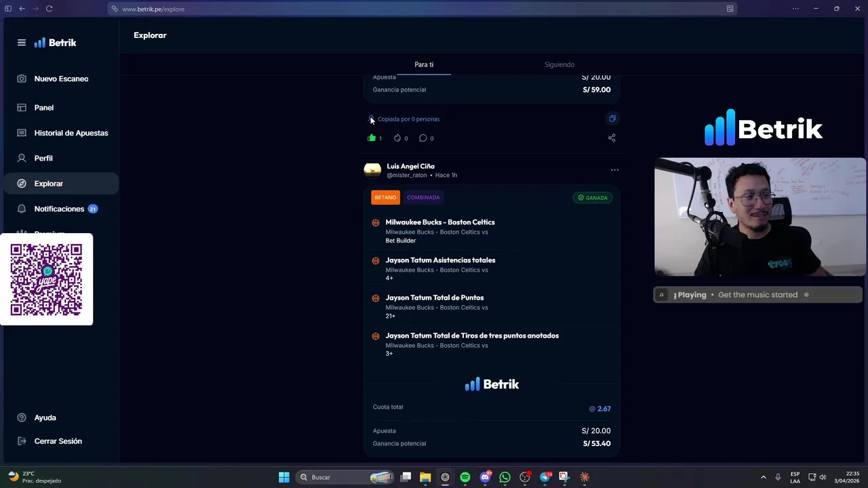This screenshot has height=488, width=868.
Task: Open Luis Angel Ciña's profile avatar
Action: [x=372, y=170]
